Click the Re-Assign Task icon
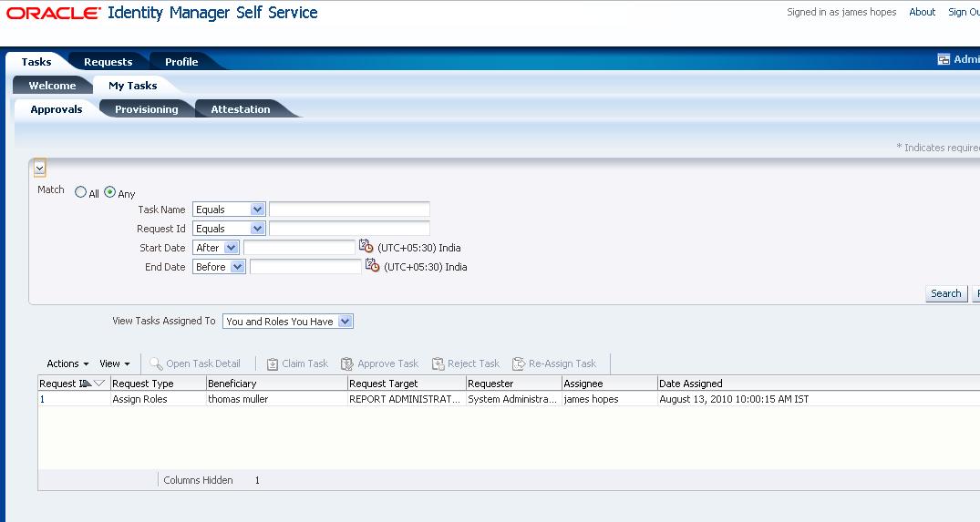This screenshot has height=522, width=980. tap(519, 363)
